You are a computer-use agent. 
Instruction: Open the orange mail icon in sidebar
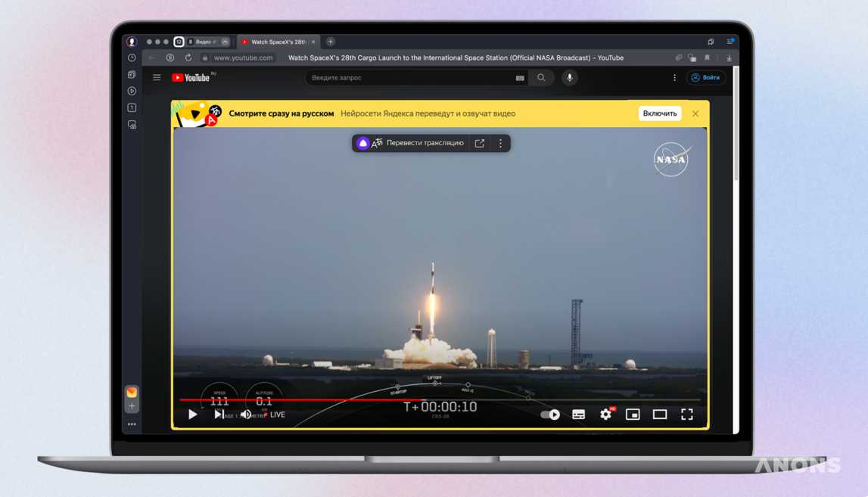pyautogui.click(x=132, y=392)
